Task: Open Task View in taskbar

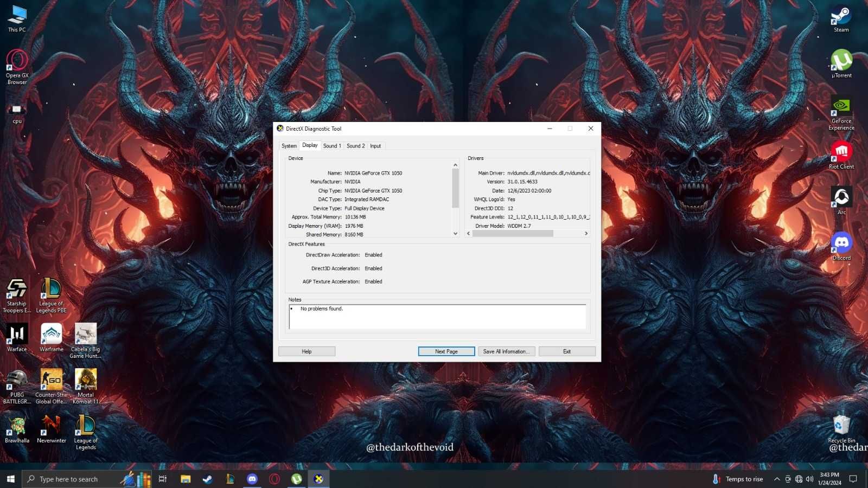Action: coord(162,479)
